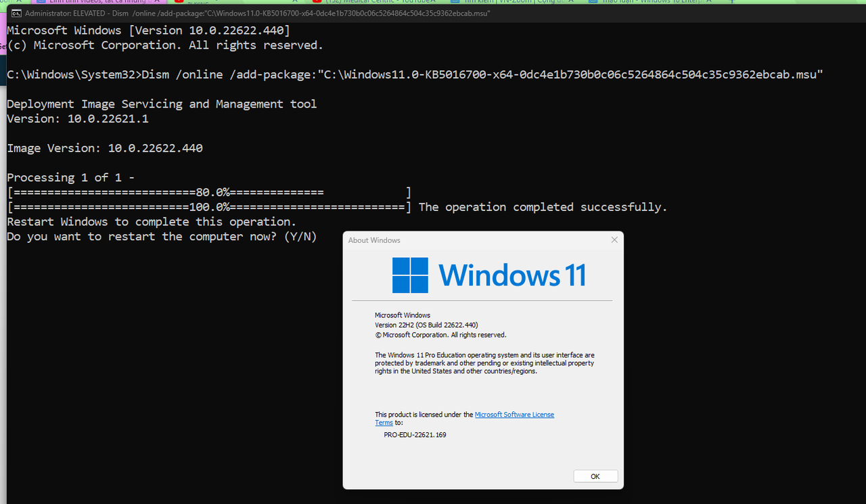
Task: Click the DISM 'Version: 10.0.22621.1' line
Action: click(78, 118)
